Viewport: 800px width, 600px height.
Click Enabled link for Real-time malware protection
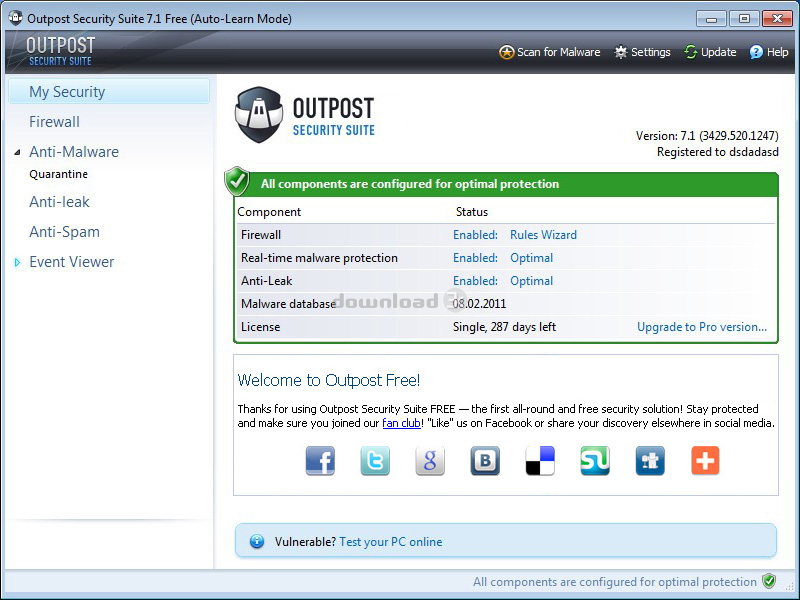pos(476,258)
